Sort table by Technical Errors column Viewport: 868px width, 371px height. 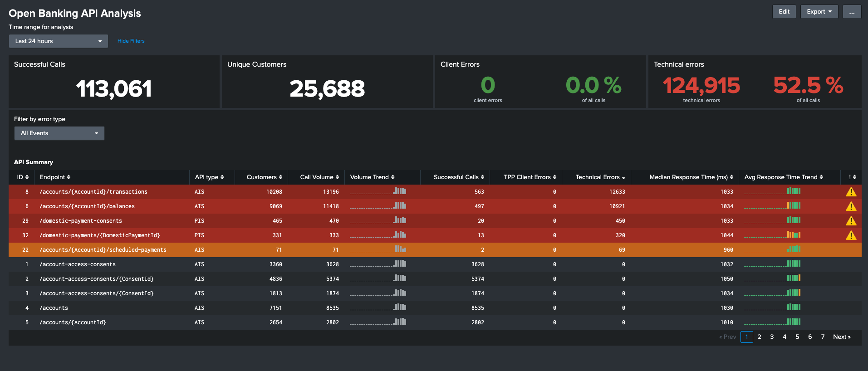[600, 177]
